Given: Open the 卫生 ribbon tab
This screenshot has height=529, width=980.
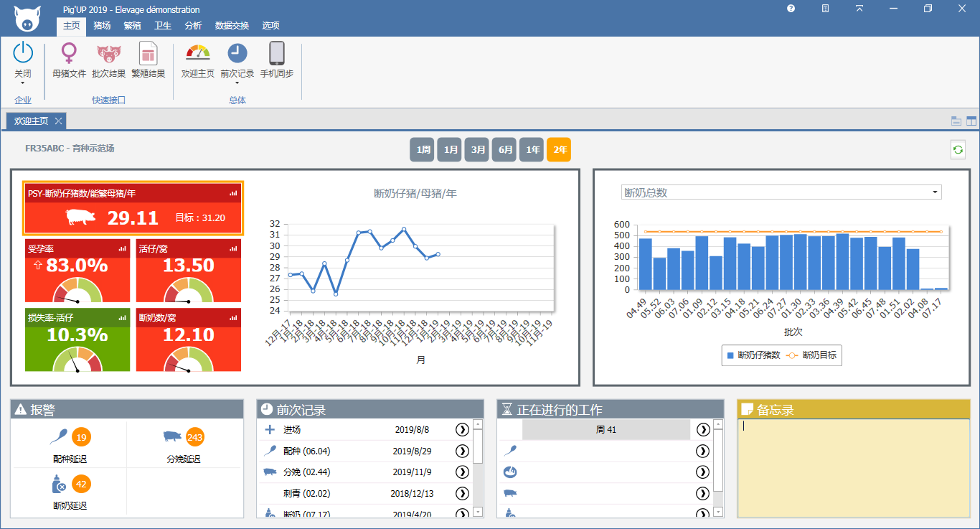Looking at the screenshot, I should 163,26.
